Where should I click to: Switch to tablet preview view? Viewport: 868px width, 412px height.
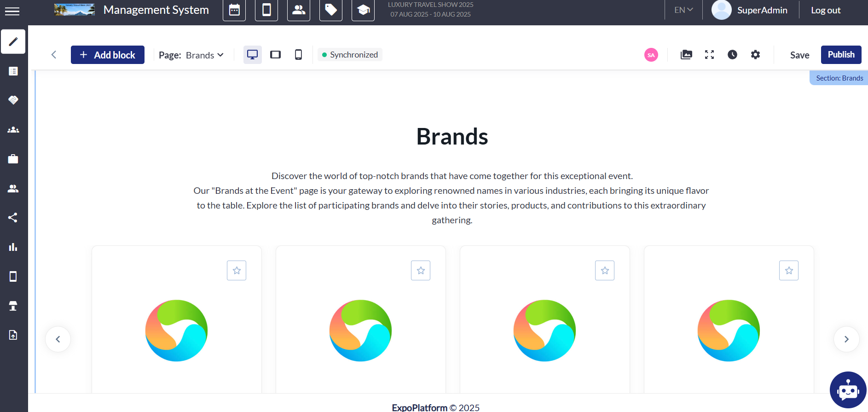pyautogui.click(x=275, y=55)
